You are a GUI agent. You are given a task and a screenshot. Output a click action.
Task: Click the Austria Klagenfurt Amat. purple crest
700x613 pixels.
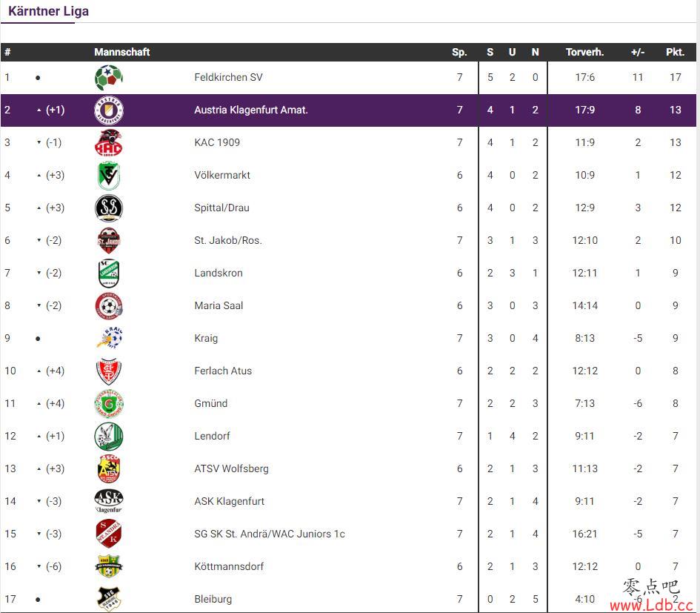[x=108, y=110]
